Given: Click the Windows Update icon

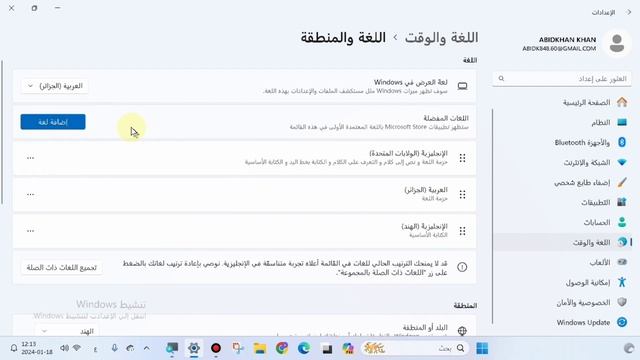Looking at the screenshot, I should (x=622, y=322).
